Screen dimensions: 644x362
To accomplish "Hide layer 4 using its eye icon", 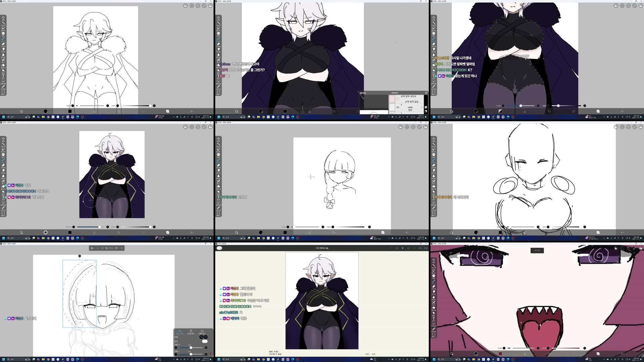I will 398,107.
